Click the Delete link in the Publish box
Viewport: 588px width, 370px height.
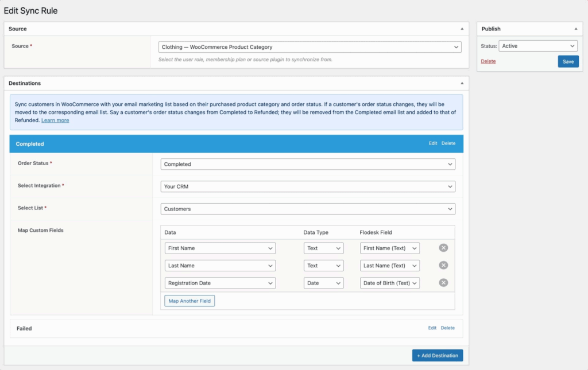(488, 61)
